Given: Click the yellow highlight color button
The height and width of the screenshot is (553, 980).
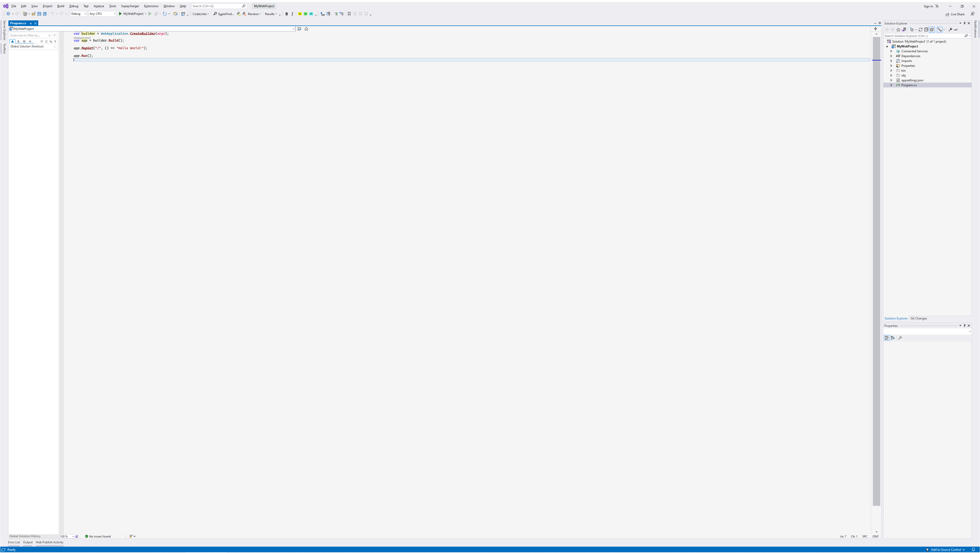Looking at the screenshot, I should (x=300, y=14).
